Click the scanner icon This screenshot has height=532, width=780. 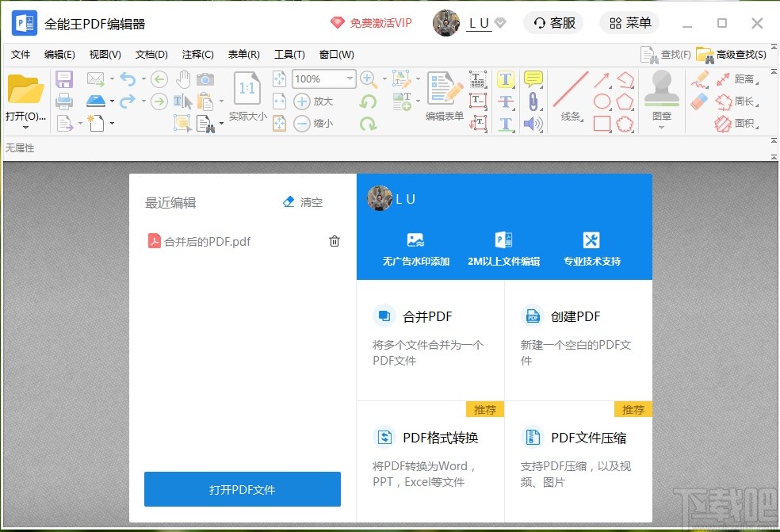(x=95, y=101)
